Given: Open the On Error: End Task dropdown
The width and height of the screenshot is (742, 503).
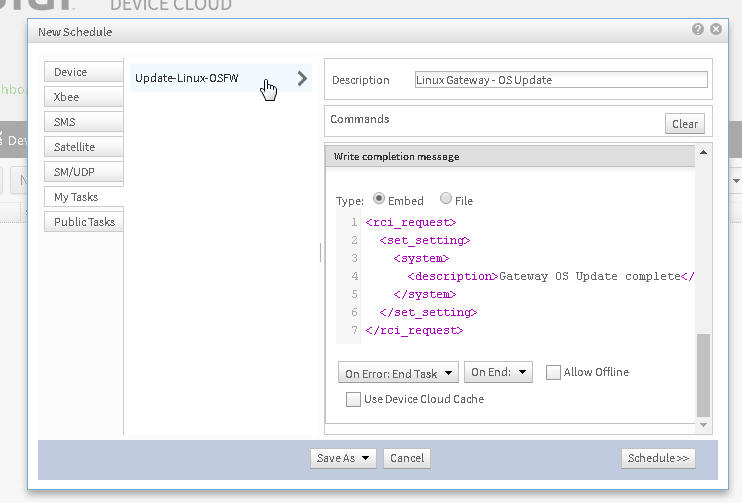Looking at the screenshot, I should 398,373.
